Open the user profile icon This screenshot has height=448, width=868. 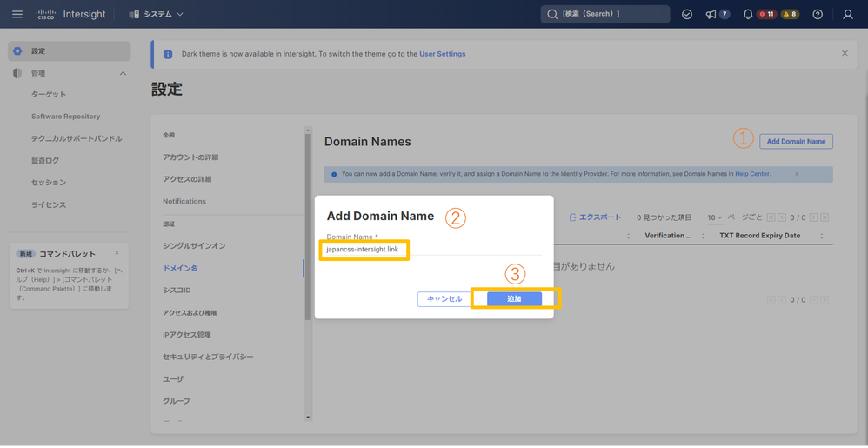(x=847, y=15)
